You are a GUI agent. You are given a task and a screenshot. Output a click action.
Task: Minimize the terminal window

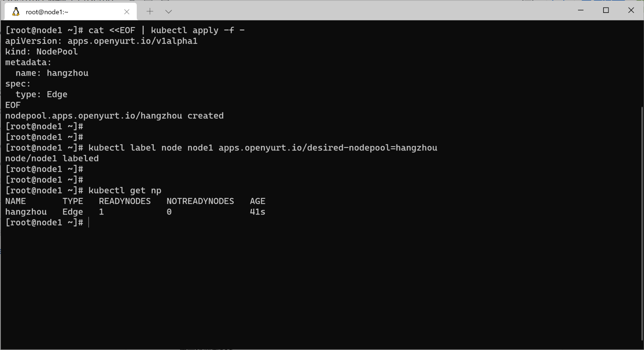click(580, 10)
